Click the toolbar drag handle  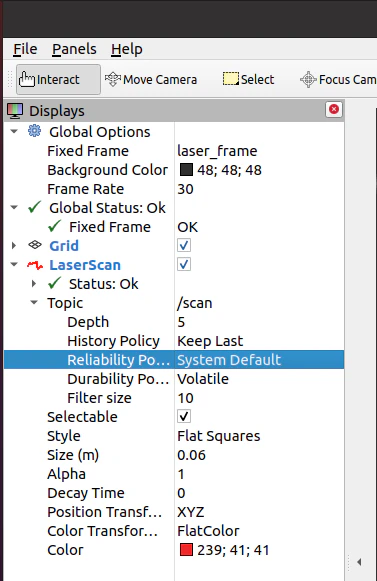pyautogui.click(x=10, y=79)
